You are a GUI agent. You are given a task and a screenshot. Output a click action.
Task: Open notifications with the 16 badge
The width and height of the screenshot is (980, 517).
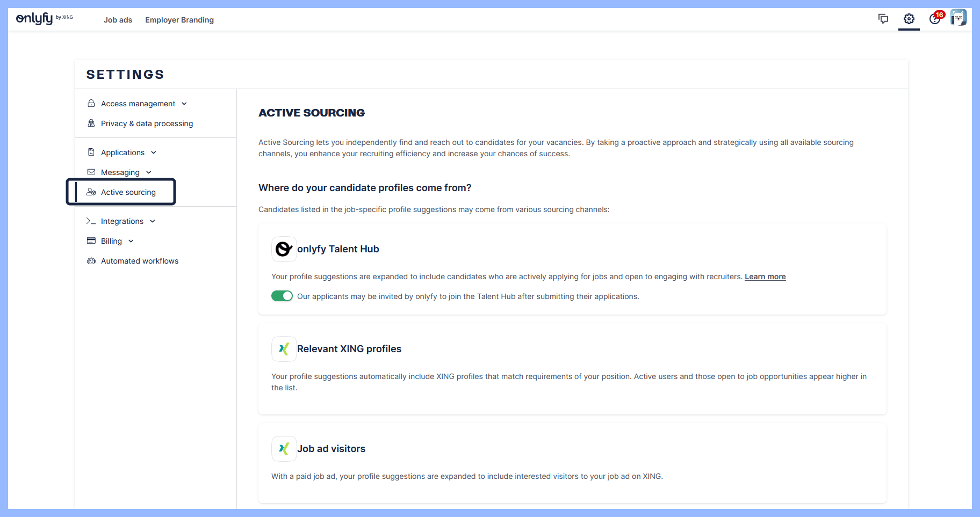(x=935, y=19)
